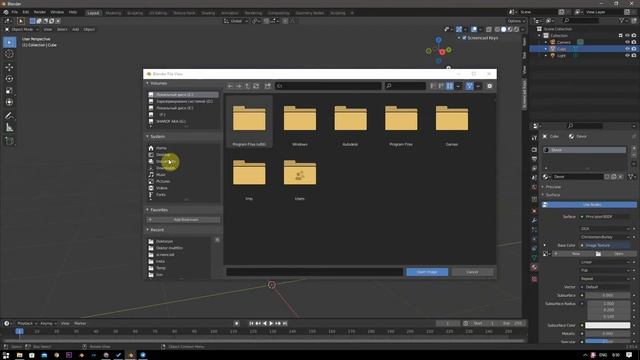
Task: Switch to the Modeling workspace tab
Action: [113, 13]
